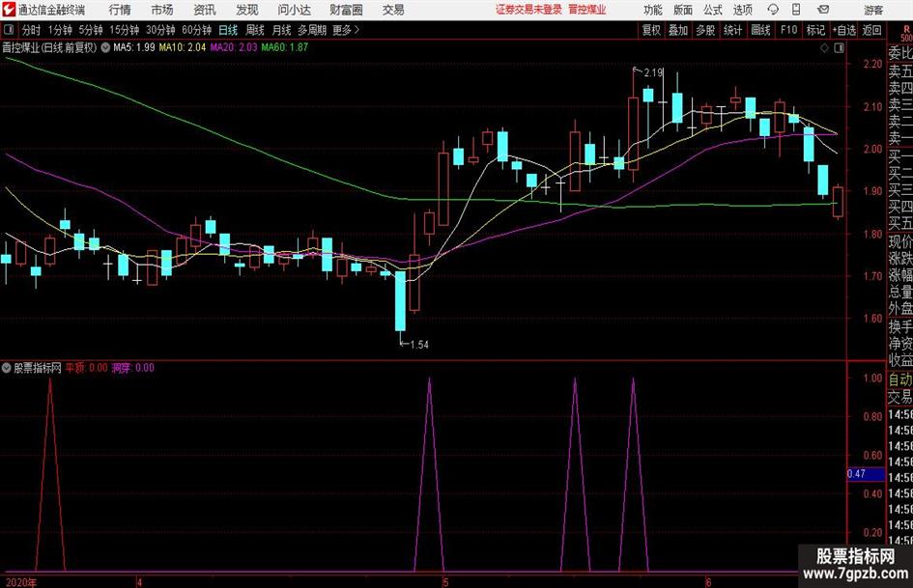Image resolution: width=913 pixels, height=588 pixels.
Task: Toggle side info panel icon near price axis
Action: pyautogui.click(x=839, y=48)
